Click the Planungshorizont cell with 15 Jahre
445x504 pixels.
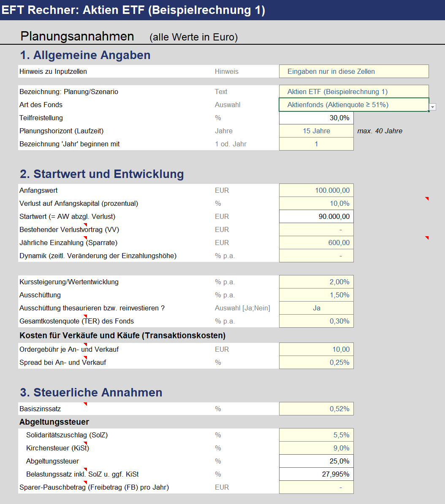[316, 131]
